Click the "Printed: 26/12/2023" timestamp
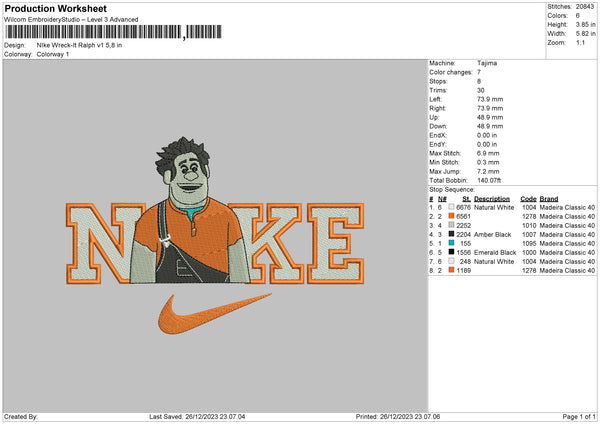The image size is (600, 424). (x=398, y=416)
